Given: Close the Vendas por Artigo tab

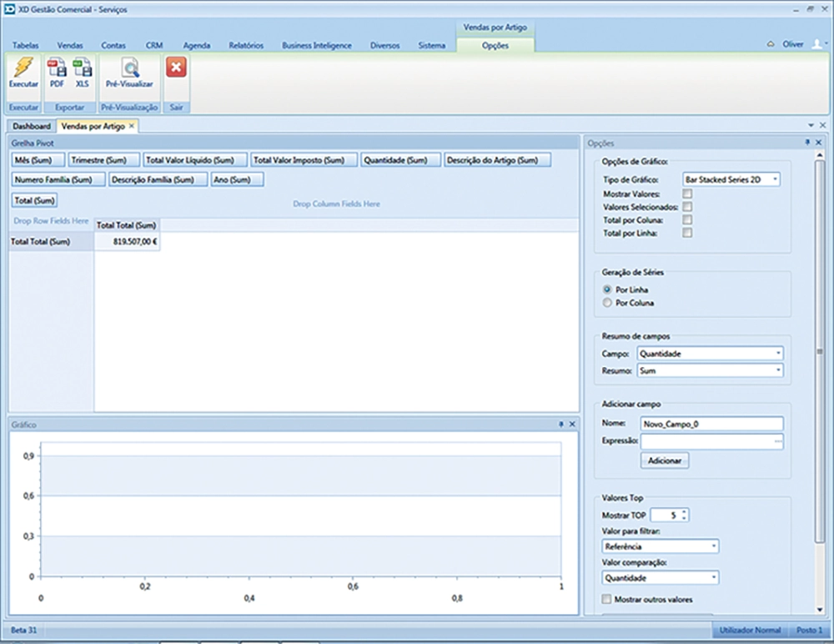Looking at the screenshot, I should (131, 126).
